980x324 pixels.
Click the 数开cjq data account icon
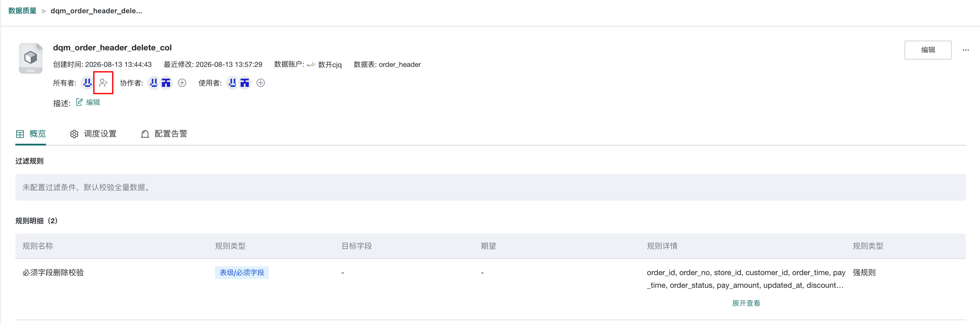311,64
